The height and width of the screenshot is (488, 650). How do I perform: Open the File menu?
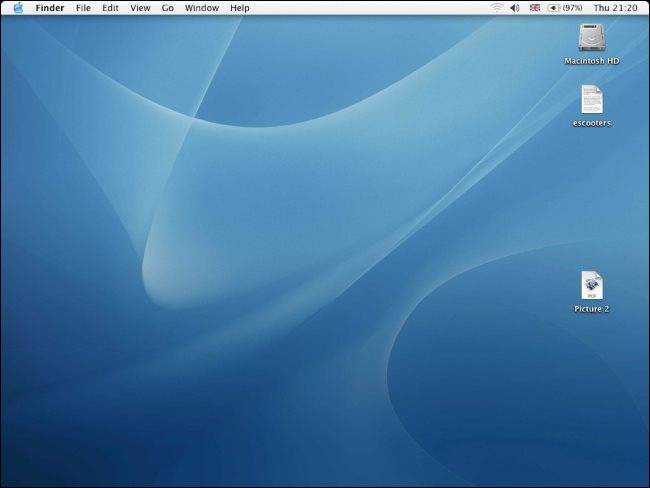pyautogui.click(x=83, y=8)
